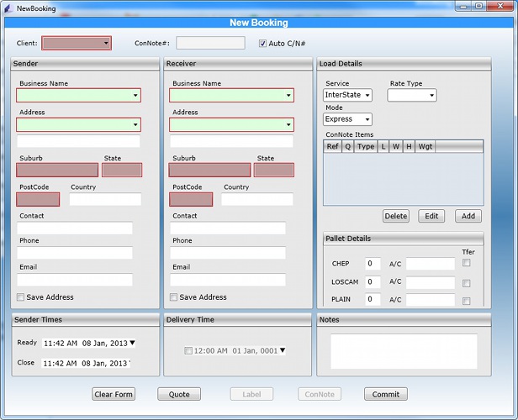Open the Mode Express dropdown
518x420 pixels.
point(347,119)
